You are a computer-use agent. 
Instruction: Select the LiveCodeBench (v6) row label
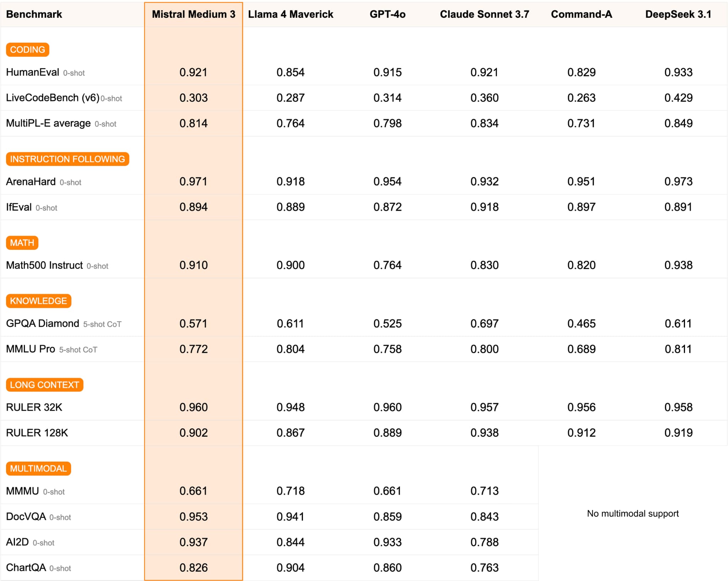coord(53,98)
